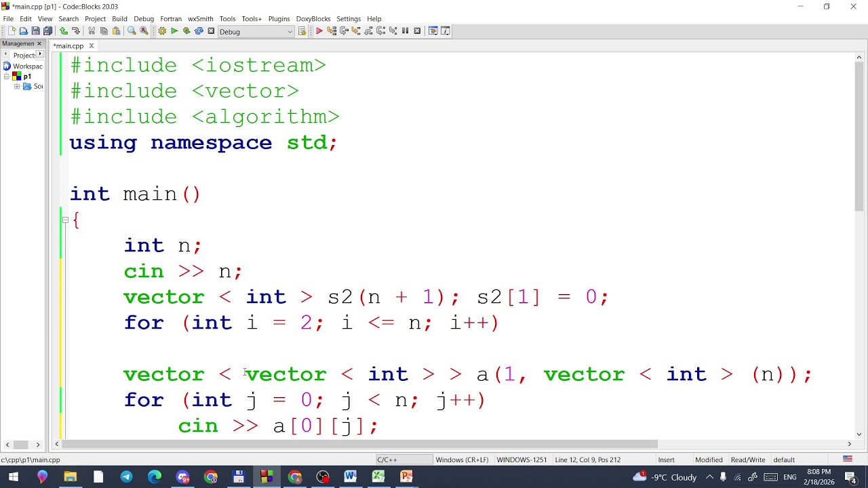Open the File menu
The height and width of the screenshot is (488, 868).
(8, 18)
